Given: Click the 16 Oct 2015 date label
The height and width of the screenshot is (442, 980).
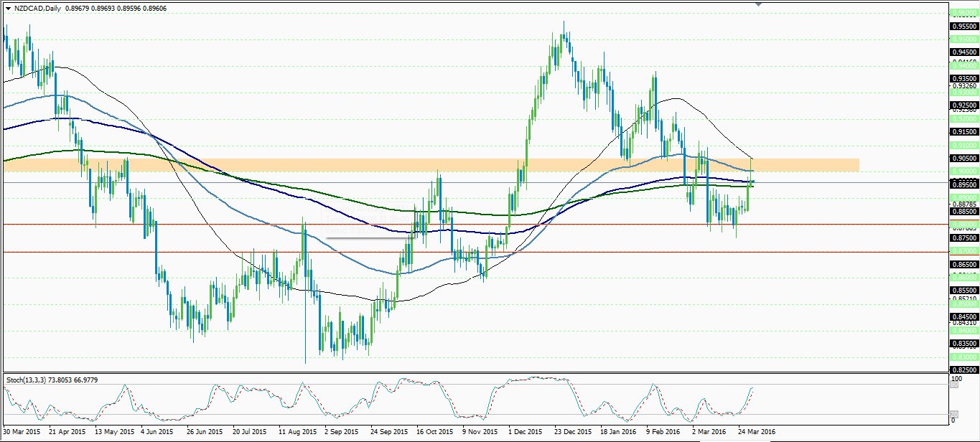Looking at the screenshot, I should (435, 433).
